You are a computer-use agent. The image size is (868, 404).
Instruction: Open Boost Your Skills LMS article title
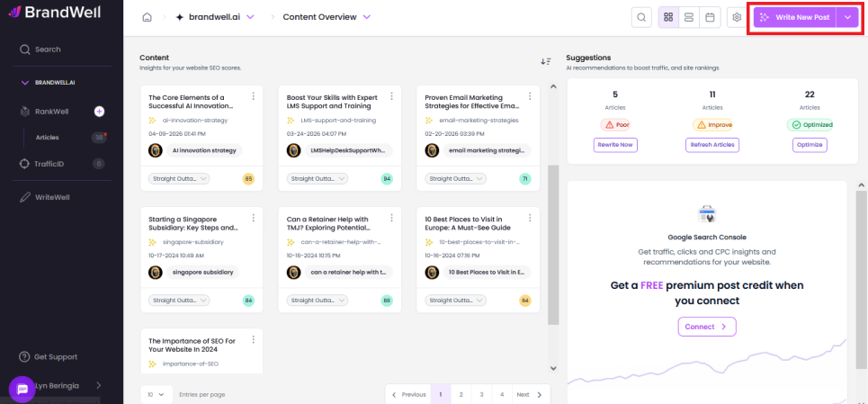point(332,102)
